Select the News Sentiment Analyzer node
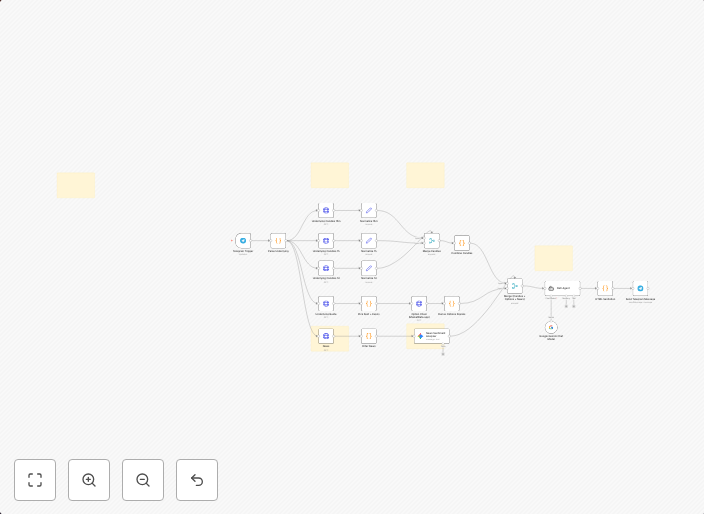 [x=432, y=336]
